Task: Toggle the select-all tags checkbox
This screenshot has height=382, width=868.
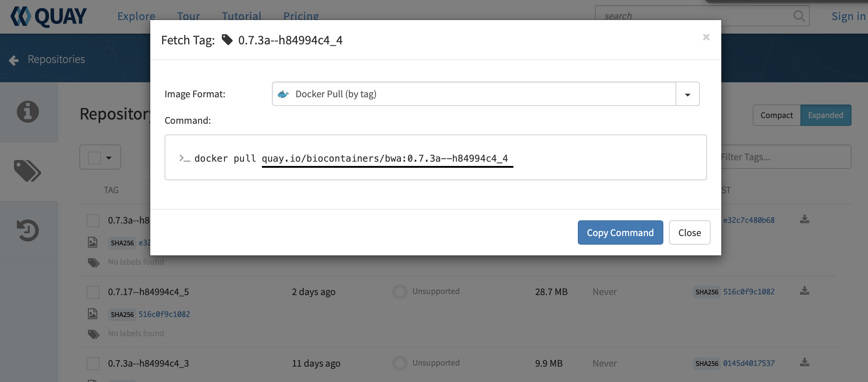Action: 94,158
